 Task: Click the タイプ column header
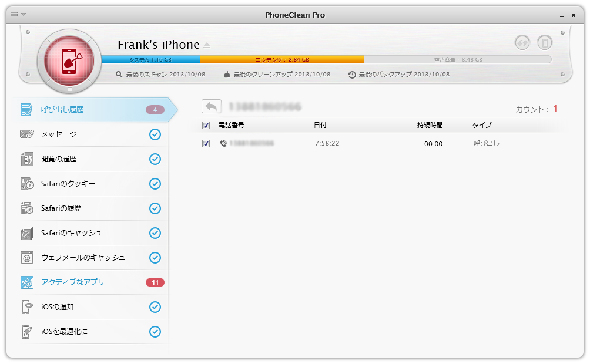click(x=482, y=125)
